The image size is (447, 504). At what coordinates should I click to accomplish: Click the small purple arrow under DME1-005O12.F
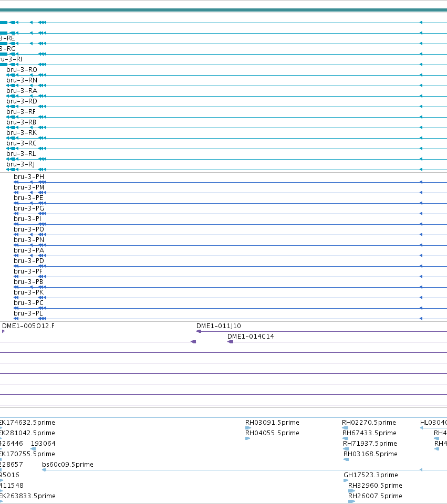[x=3, y=331]
